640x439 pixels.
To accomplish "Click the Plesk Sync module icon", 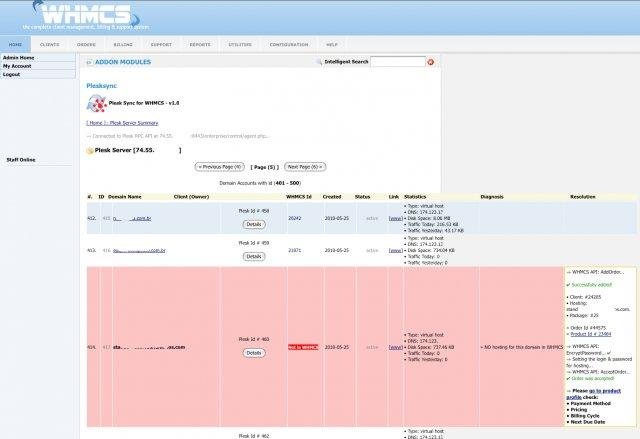I will (x=97, y=103).
